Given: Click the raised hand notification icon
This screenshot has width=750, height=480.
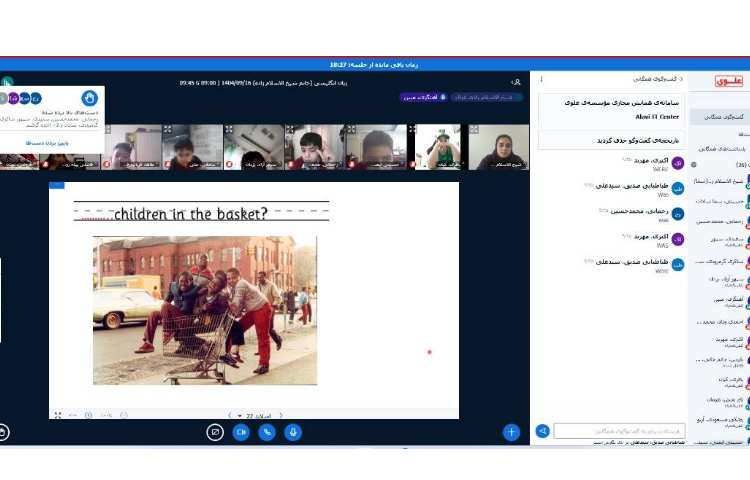Looking at the screenshot, I should pos(89,98).
